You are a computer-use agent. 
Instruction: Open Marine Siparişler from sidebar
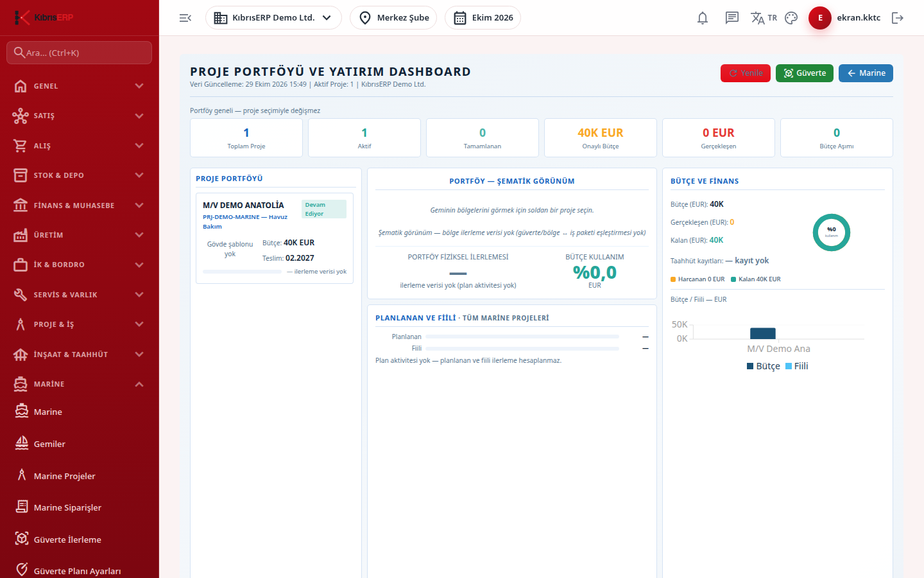80,507
